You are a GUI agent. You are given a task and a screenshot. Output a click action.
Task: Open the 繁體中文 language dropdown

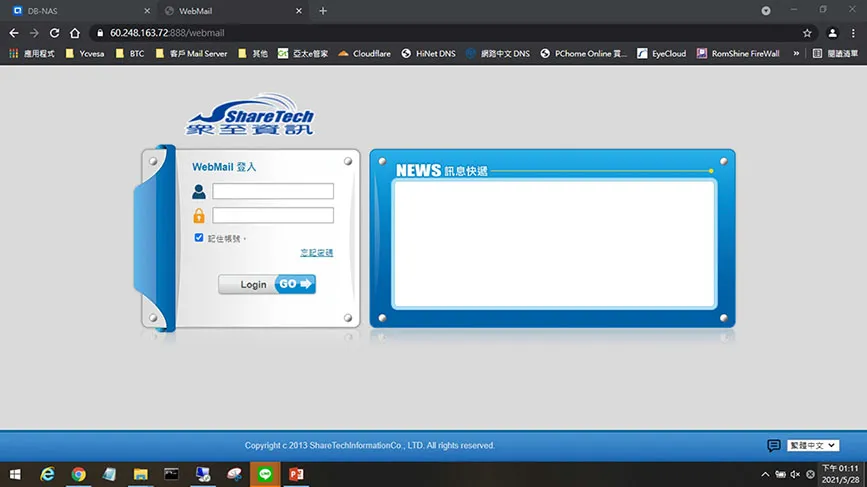point(813,445)
